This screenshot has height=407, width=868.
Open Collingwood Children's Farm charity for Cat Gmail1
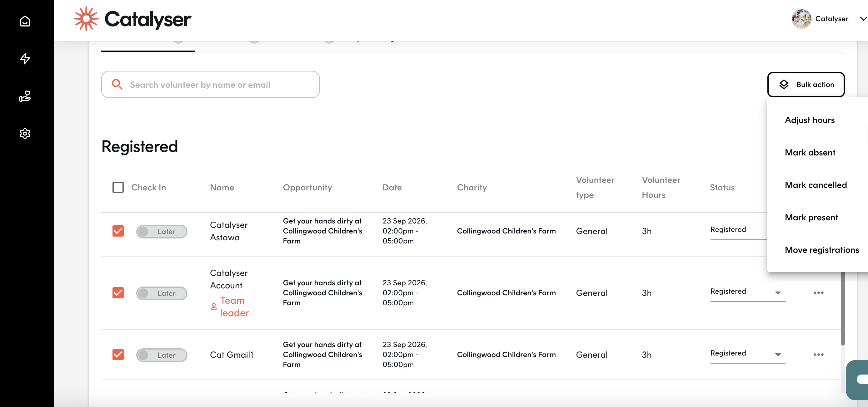tap(506, 355)
